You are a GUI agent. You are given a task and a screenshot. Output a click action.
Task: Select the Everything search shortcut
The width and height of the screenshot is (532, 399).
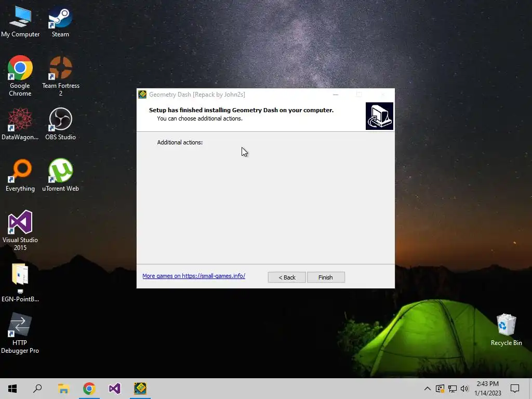(20, 175)
